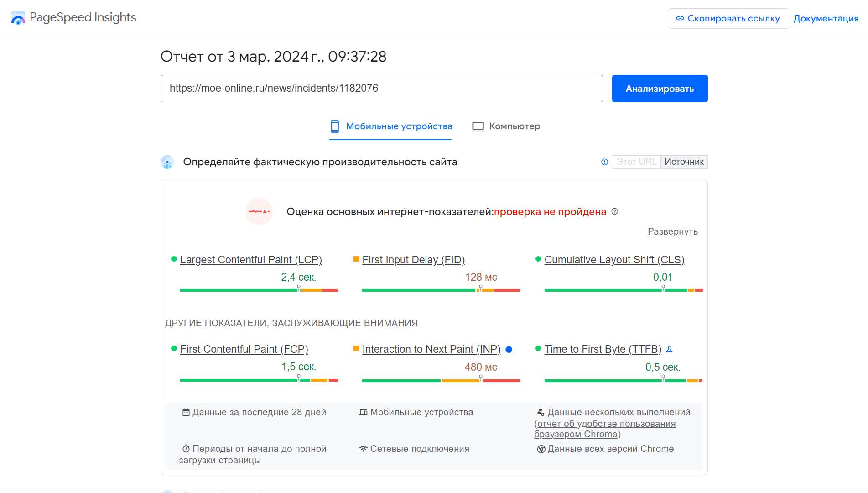Click the red failed assessment pulse icon
The height and width of the screenshot is (493, 868).
(x=259, y=211)
